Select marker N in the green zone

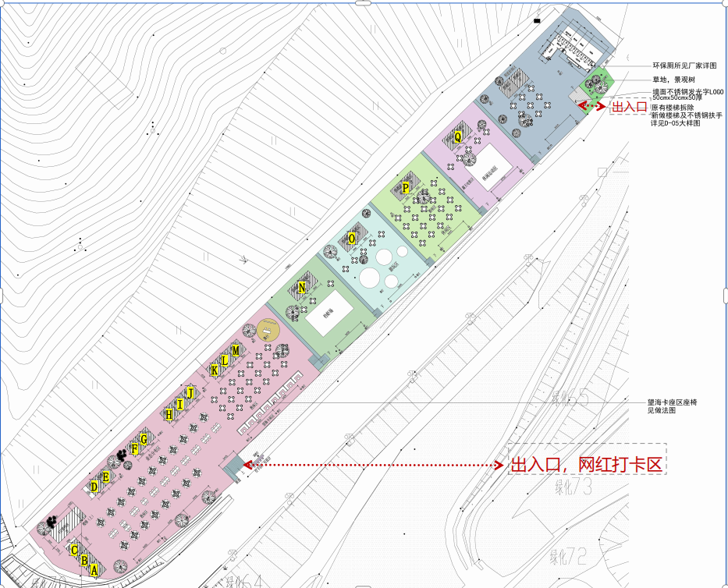coord(302,288)
